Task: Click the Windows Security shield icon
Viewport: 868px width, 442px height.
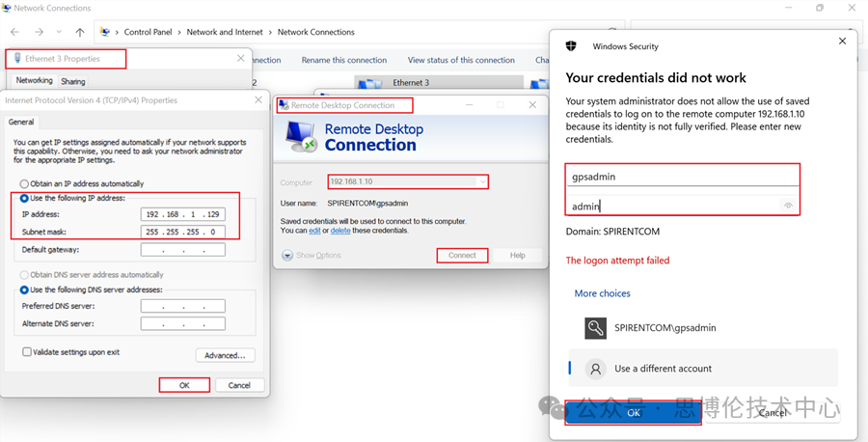Action: (571, 46)
